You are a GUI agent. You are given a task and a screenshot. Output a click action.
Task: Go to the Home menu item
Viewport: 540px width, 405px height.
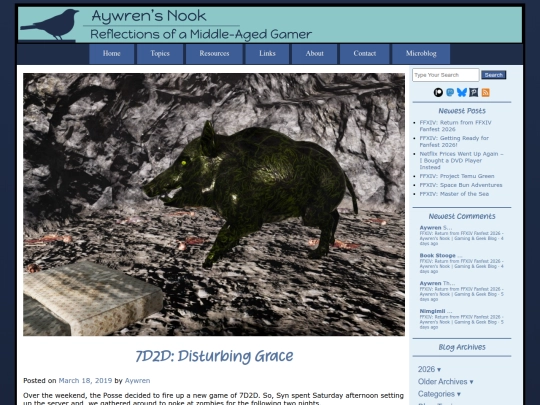pyautogui.click(x=112, y=54)
